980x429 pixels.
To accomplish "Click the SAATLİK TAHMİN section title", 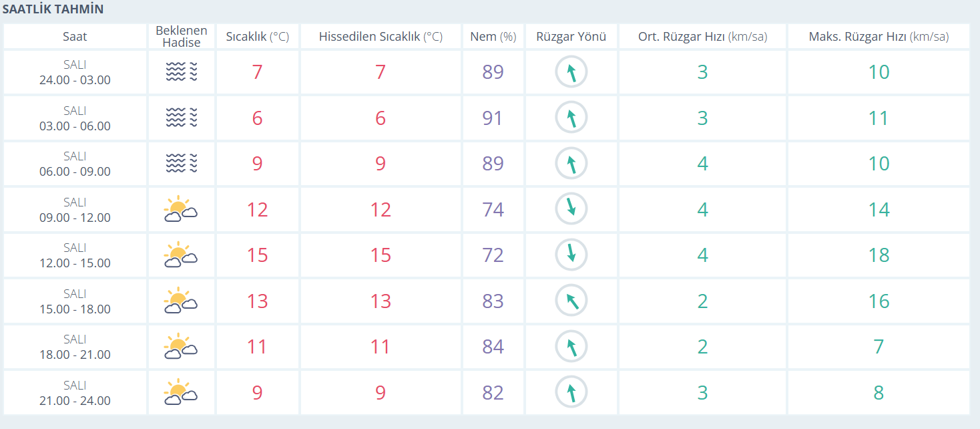I will 53,9.
